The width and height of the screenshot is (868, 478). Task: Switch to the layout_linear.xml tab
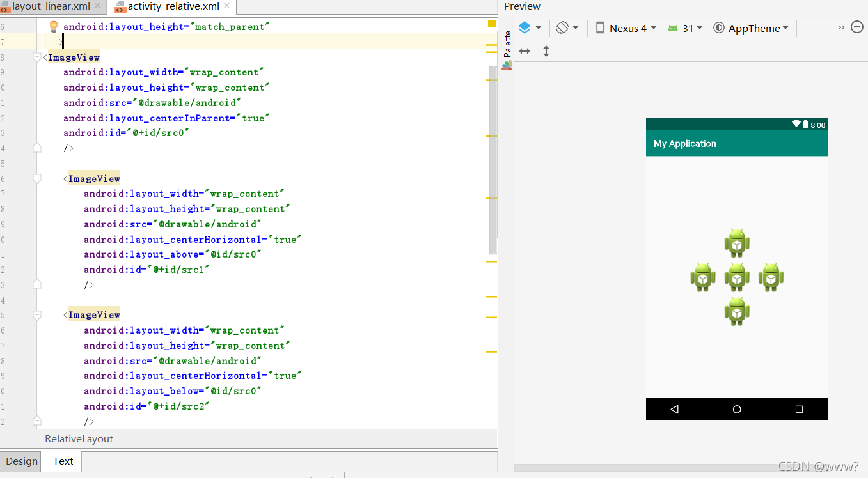(45, 6)
